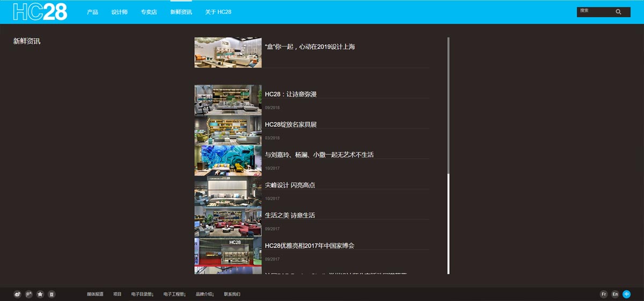Viewport: 644px width, 301px height.
Task: Click thumbnail for 2017年中国家博会 article
Action: pos(228,252)
